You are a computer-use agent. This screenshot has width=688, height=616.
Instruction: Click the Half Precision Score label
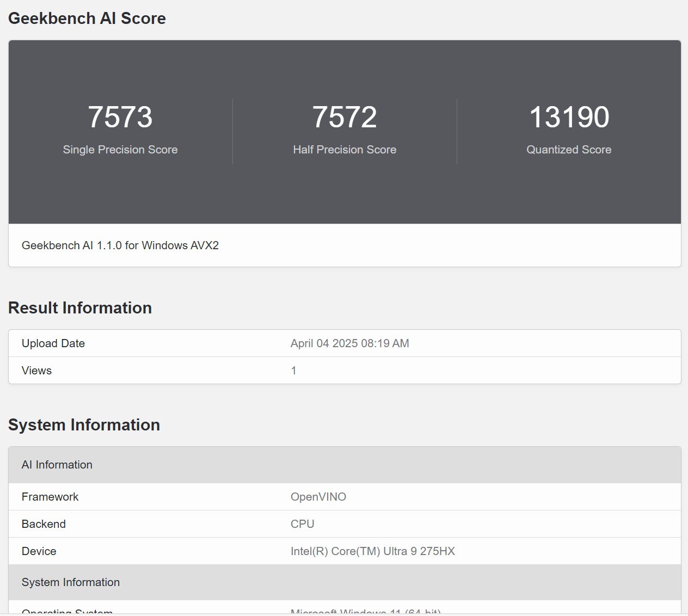pyautogui.click(x=345, y=150)
